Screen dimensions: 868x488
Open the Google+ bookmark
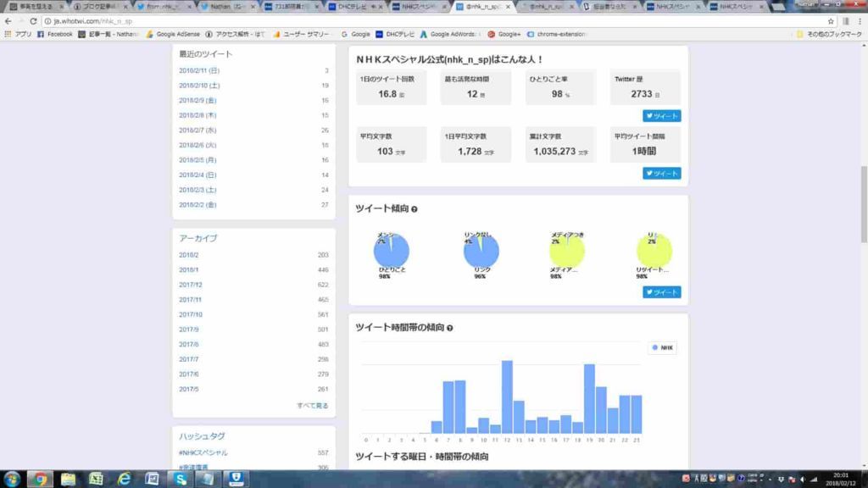(x=504, y=34)
